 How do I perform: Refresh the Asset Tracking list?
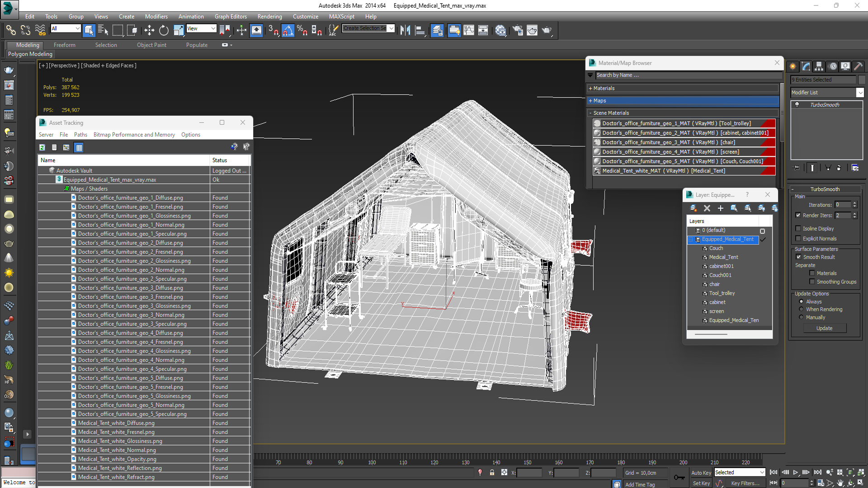(x=42, y=147)
